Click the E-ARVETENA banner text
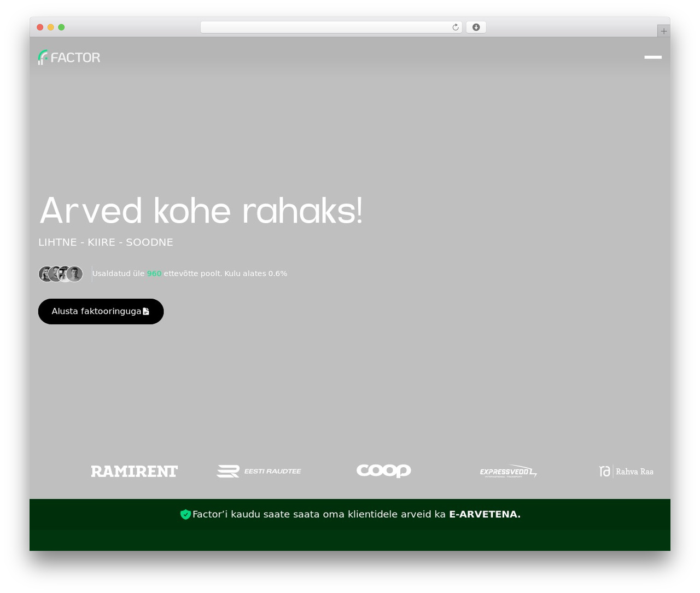This screenshot has height=593, width=700. [x=485, y=514]
